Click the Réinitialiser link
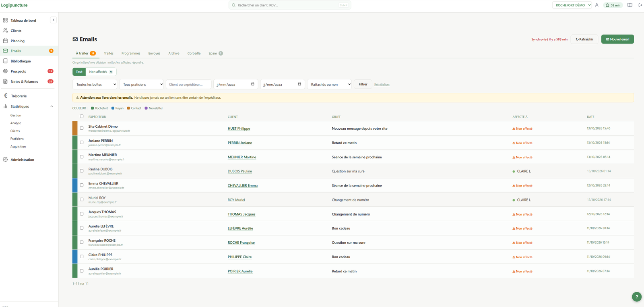The image size is (644, 307). (382, 85)
